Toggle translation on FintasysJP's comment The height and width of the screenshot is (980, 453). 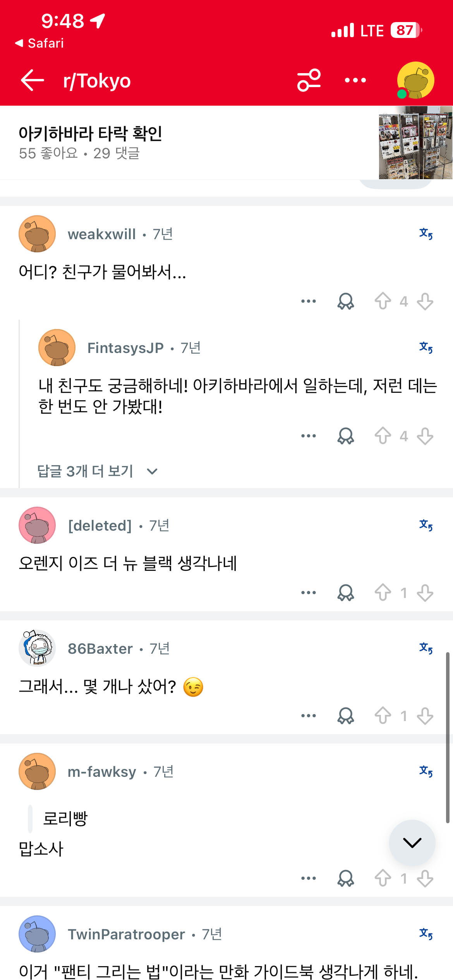tap(426, 348)
